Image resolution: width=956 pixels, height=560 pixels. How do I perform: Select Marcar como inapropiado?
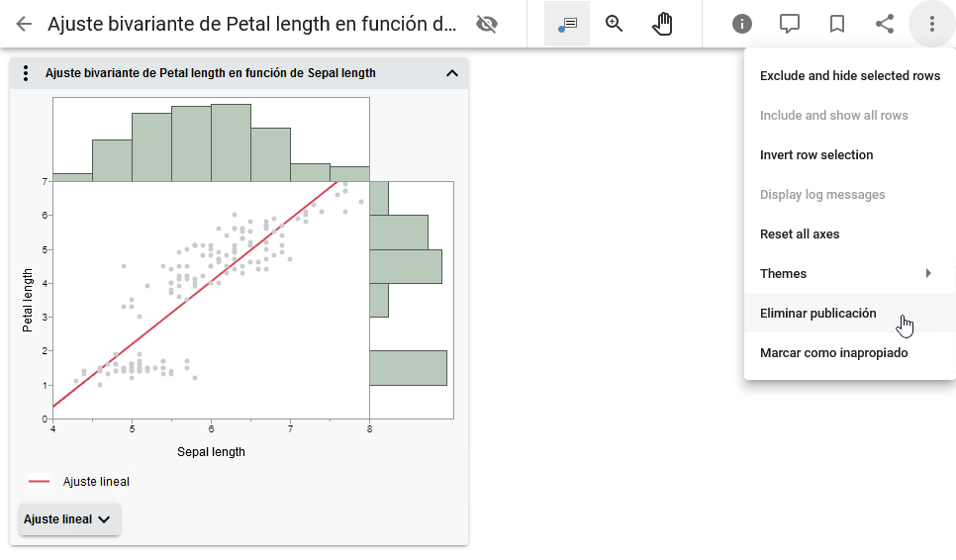coord(833,353)
